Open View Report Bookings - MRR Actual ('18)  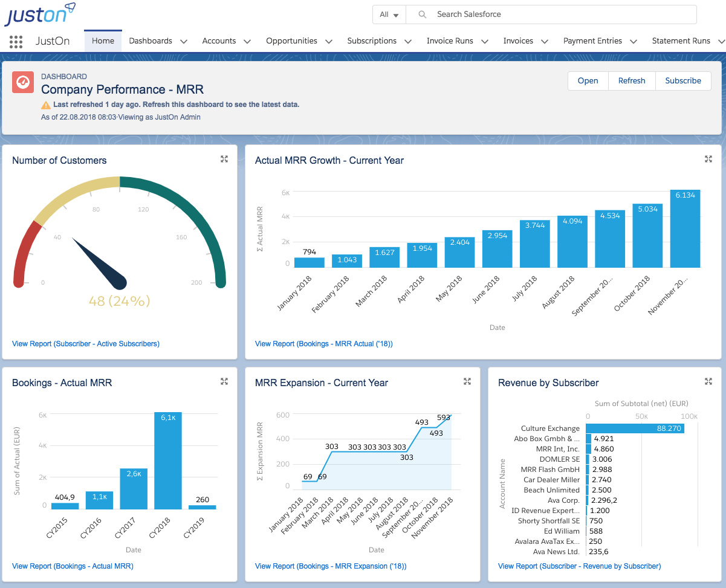tap(324, 344)
